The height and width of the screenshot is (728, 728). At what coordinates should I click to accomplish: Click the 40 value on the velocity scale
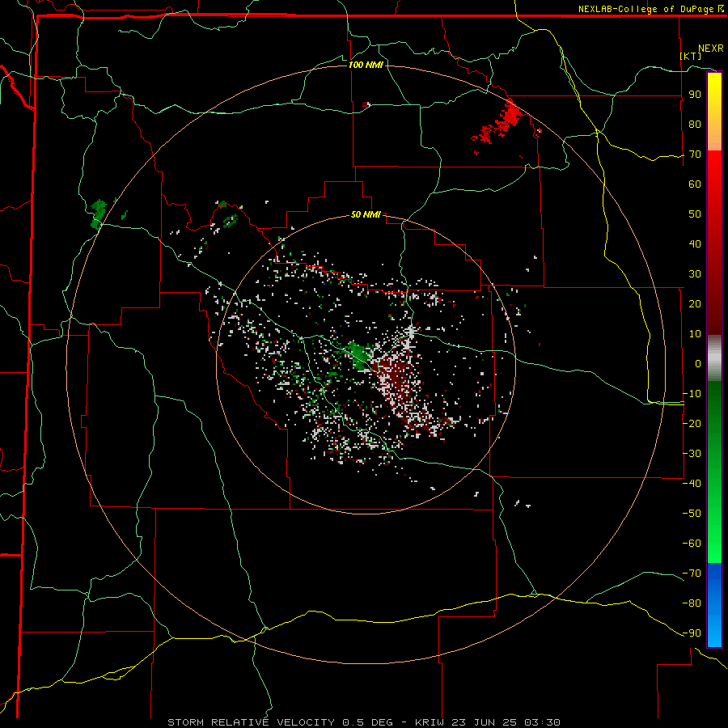click(695, 244)
